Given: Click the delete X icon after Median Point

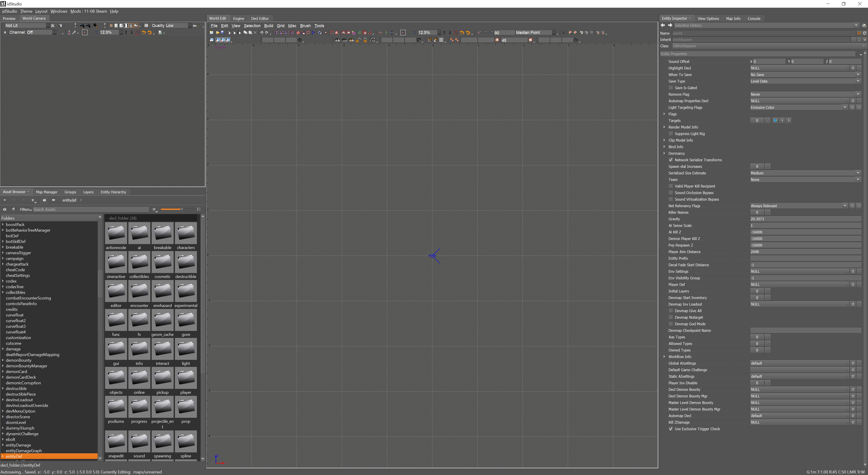Looking at the screenshot, I should coord(564,33).
